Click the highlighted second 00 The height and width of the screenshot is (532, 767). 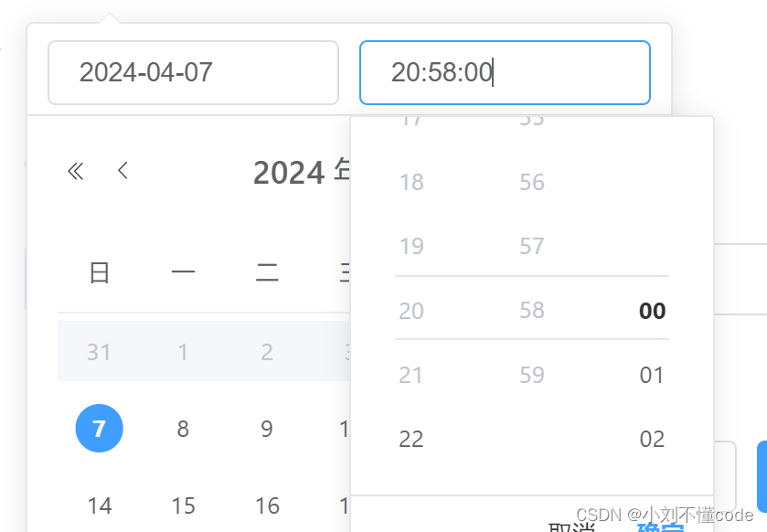tap(651, 311)
